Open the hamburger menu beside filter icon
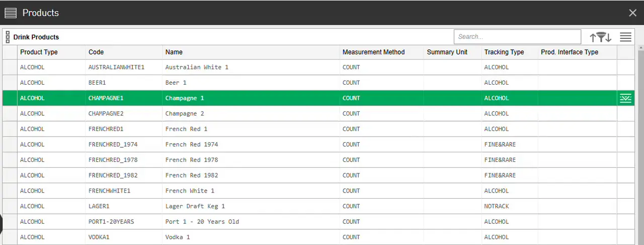 pyautogui.click(x=625, y=37)
